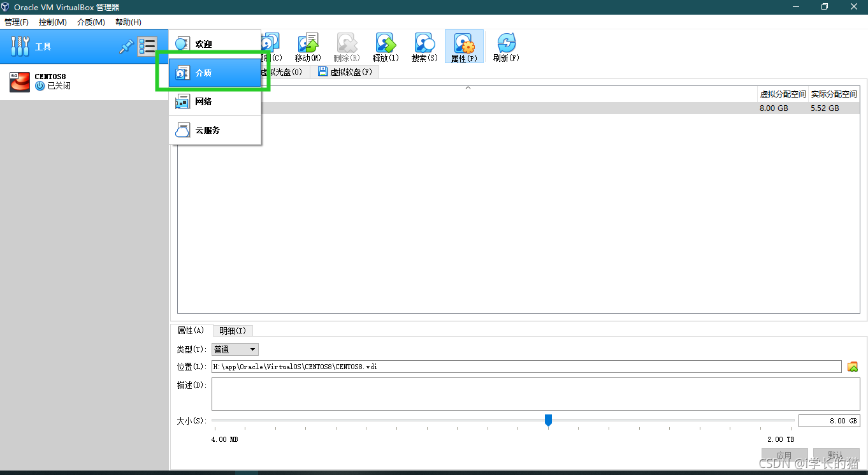Open the 管理(F) menu
Screen dimensions: 868x475
pyautogui.click(x=17, y=22)
